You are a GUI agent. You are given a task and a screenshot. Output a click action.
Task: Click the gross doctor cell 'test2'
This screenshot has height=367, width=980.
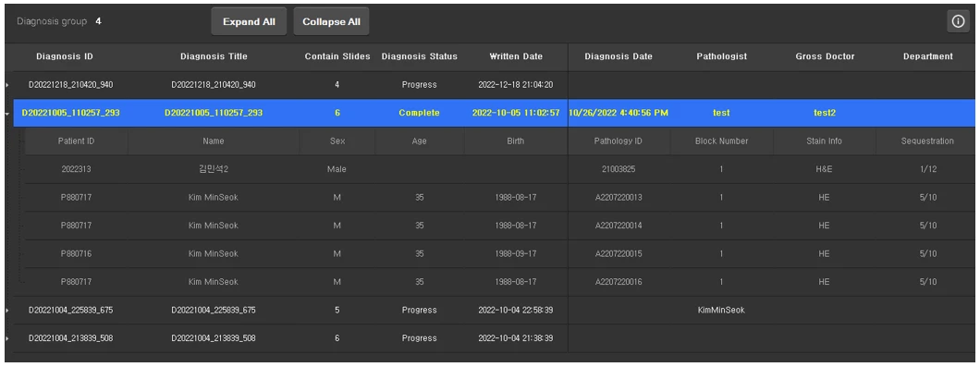pos(825,113)
